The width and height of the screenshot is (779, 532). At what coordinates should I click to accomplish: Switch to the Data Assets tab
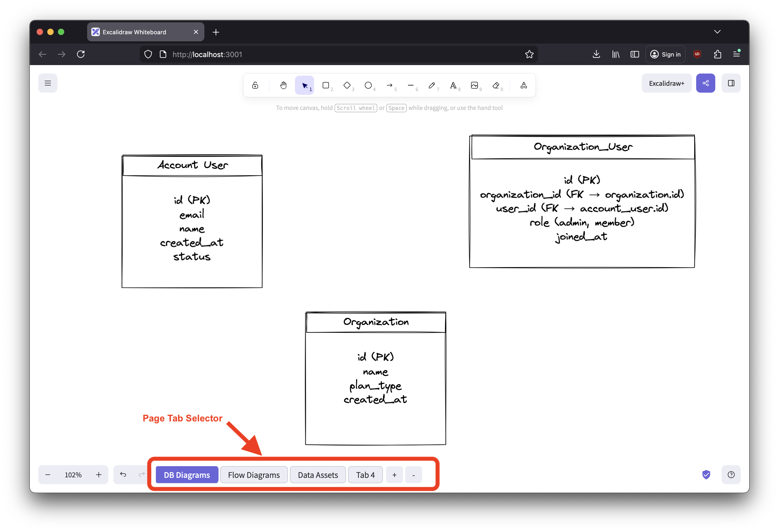click(x=318, y=475)
